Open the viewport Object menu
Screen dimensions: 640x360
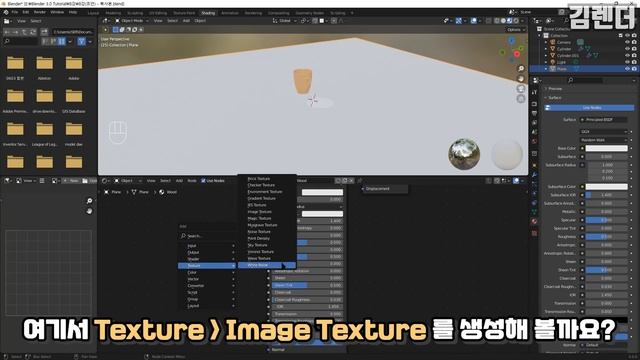coord(200,20)
